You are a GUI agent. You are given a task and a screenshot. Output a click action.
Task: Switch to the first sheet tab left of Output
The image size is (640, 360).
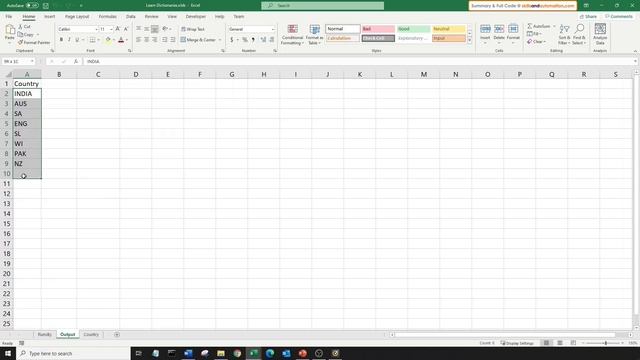[44, 334]
